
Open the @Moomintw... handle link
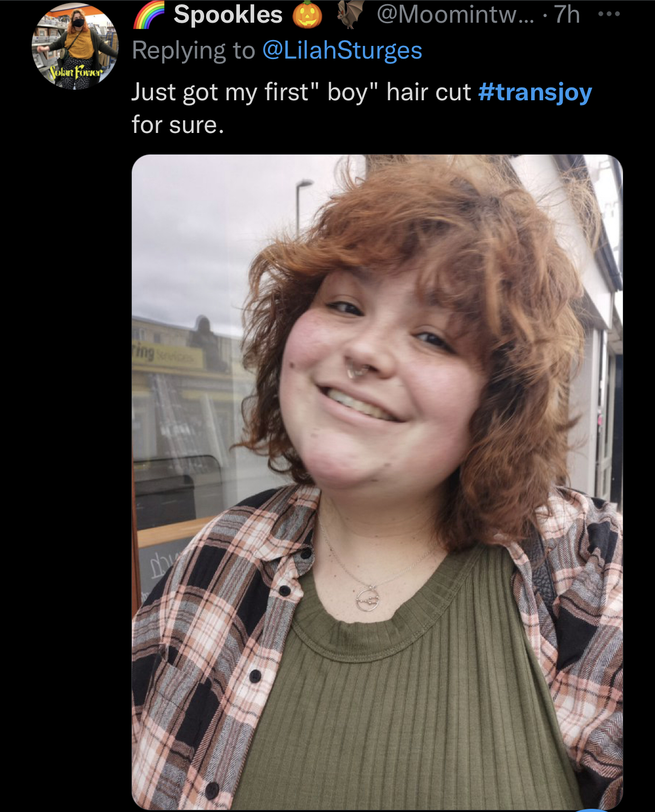point(455,14)
